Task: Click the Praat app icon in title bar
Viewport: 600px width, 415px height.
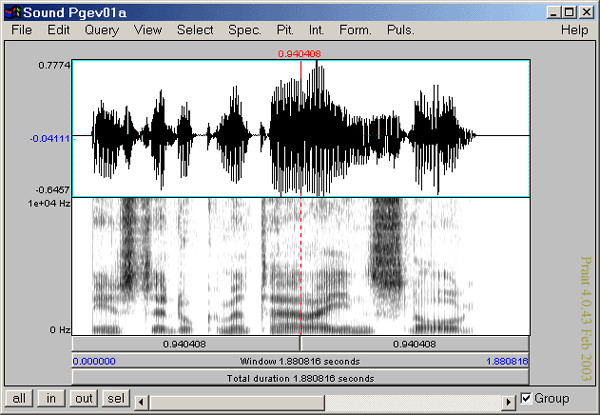Action: [11, 11]
